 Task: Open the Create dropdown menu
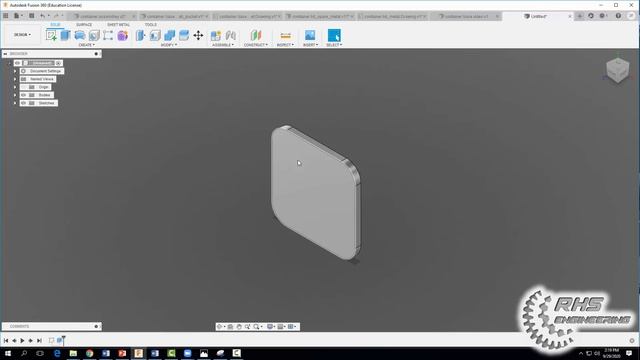pos(87,45)
